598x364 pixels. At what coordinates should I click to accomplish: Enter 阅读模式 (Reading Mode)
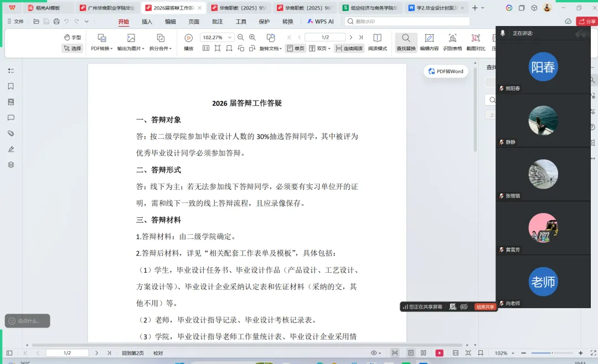(378, 48)
